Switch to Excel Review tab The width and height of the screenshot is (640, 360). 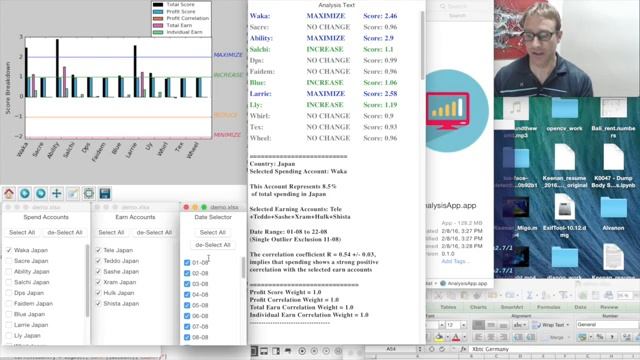pyautogui.click(x=609, y=307)
